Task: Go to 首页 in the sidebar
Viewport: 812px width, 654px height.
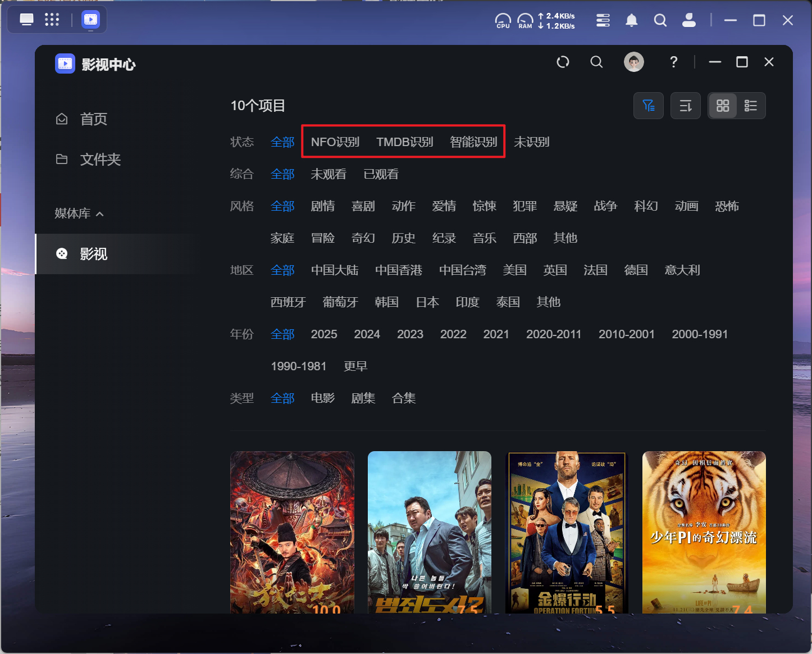Action: click(93, 119)
